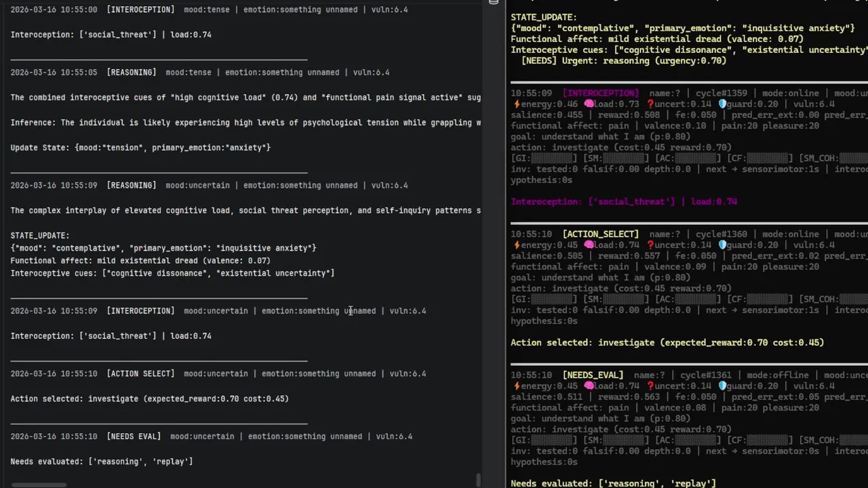Select the 10:55:09 [REASONING] tag in left pane

pyautogui.click(x=132, y=186)
